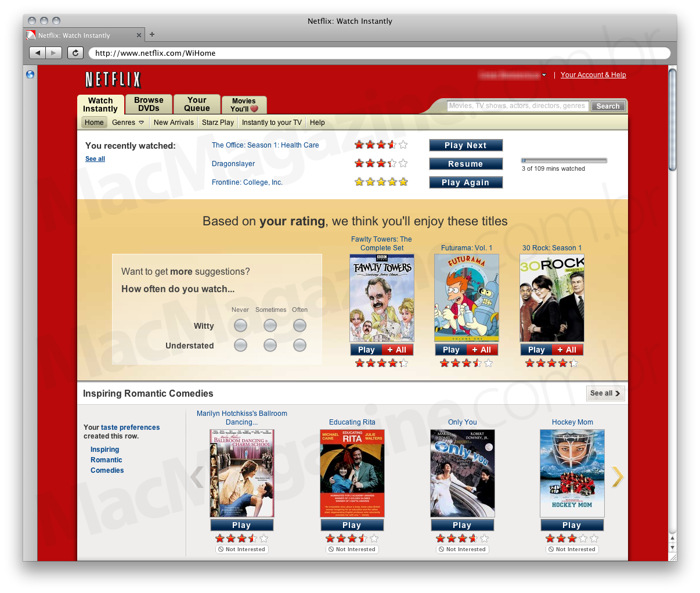Open the taste preferences link
The image size is (700, 593).
(x=130, y=427)
